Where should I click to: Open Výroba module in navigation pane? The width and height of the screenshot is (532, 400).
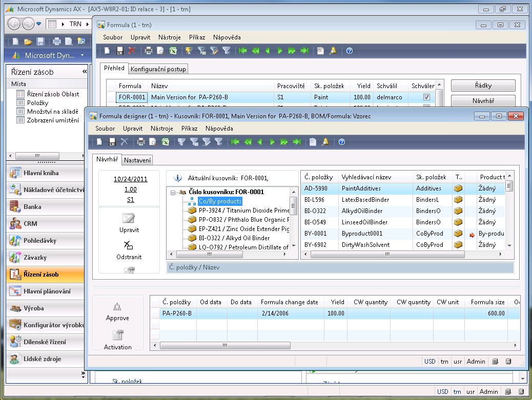[x=45, y=308]
